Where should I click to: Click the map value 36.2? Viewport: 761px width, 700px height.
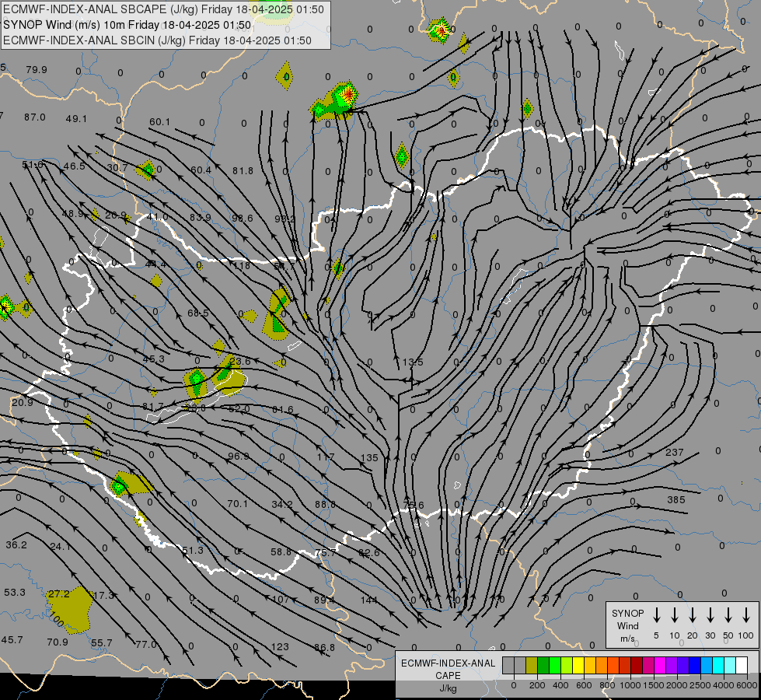point(16,545)
